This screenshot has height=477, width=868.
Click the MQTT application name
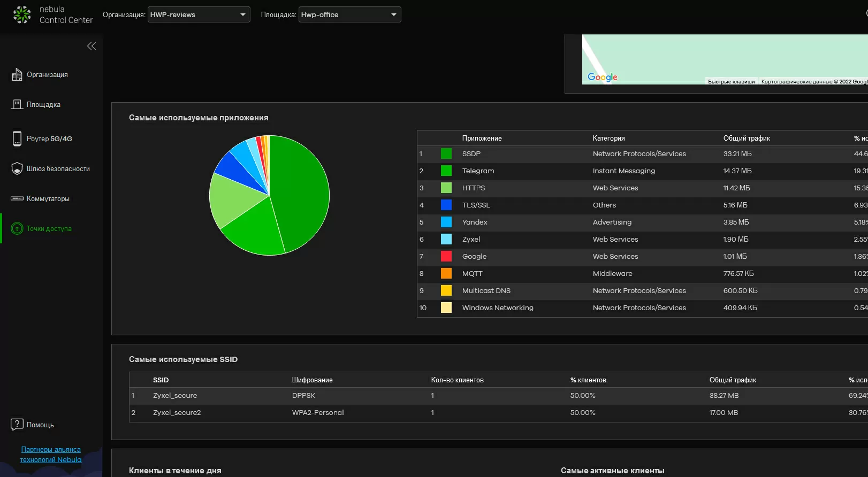pos(472,273)
